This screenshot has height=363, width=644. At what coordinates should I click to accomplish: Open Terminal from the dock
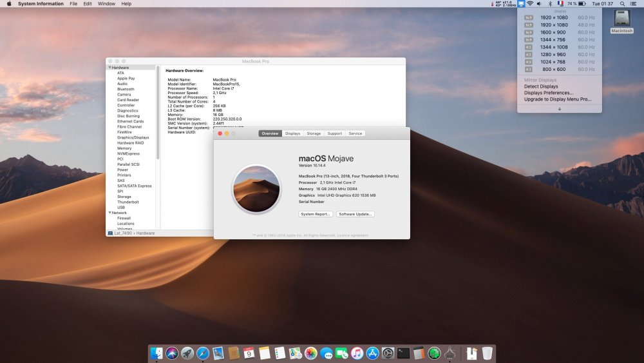point(403,353)
